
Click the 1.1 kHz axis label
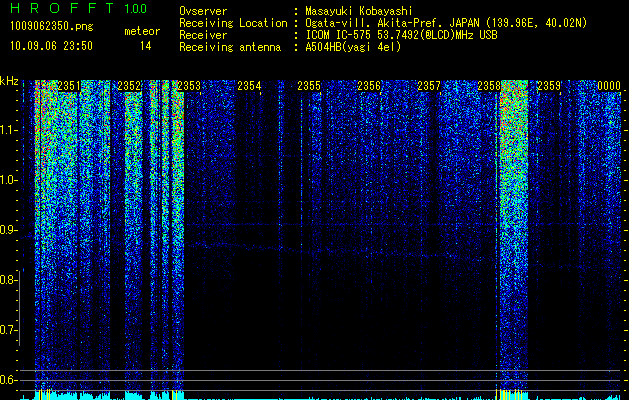pos(8,130)
